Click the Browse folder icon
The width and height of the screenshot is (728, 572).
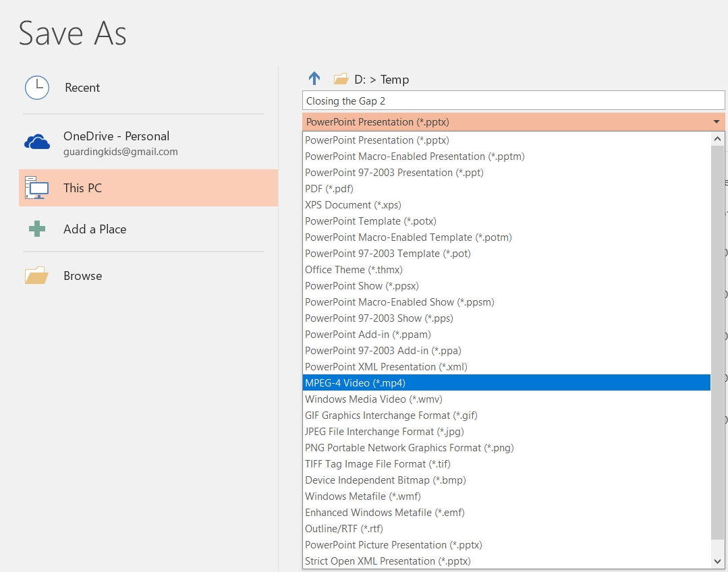36,275
